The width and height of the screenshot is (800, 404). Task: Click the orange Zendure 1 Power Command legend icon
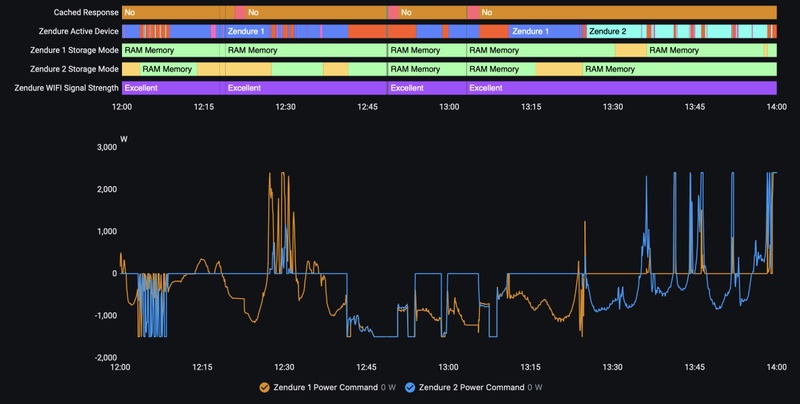click(264, 387)
